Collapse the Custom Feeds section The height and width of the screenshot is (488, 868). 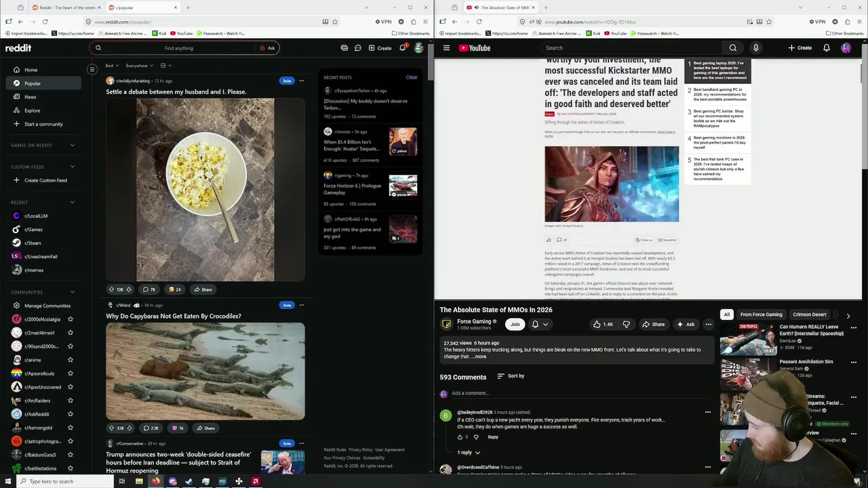pos(73,167)
